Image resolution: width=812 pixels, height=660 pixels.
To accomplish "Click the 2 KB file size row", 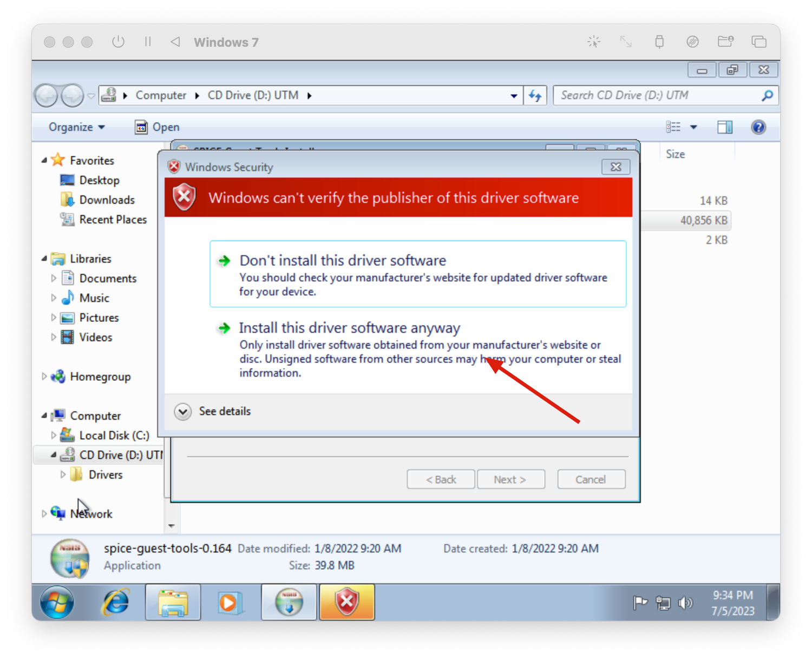I will pos(716,240).
